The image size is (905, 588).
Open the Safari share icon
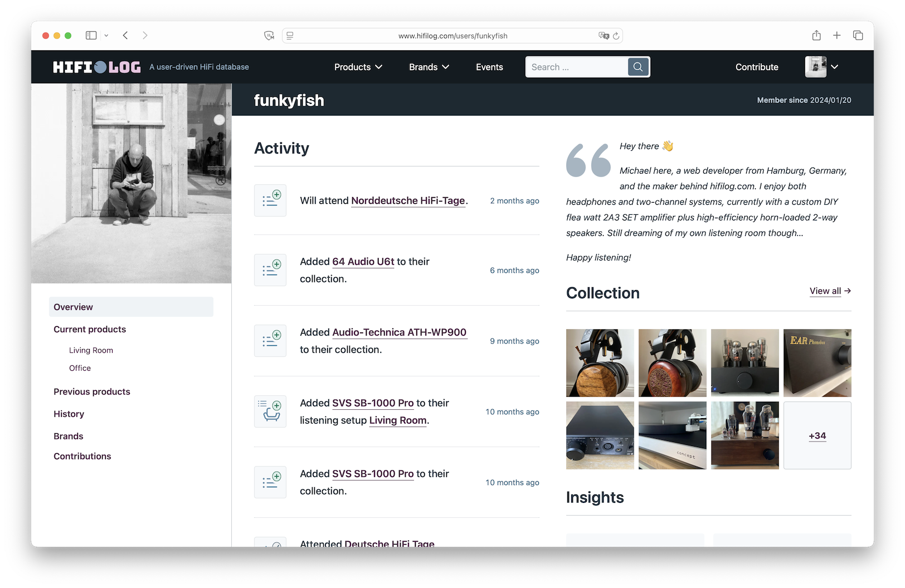(x=816, y=35)
